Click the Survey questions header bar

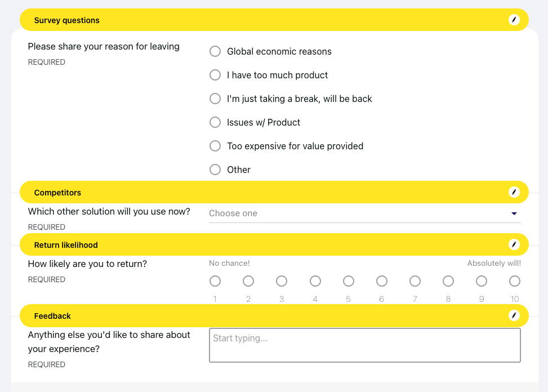(270, 20)
